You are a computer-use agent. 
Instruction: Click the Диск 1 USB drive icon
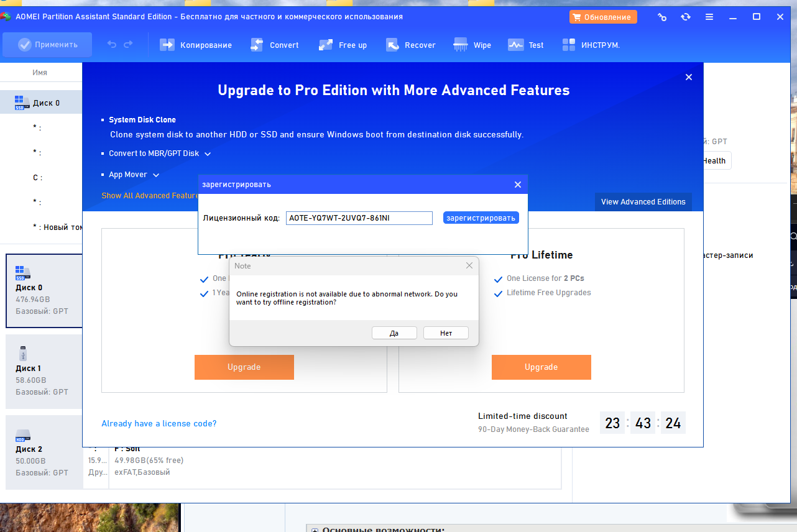pyautogui.click(x=23, y=353)
